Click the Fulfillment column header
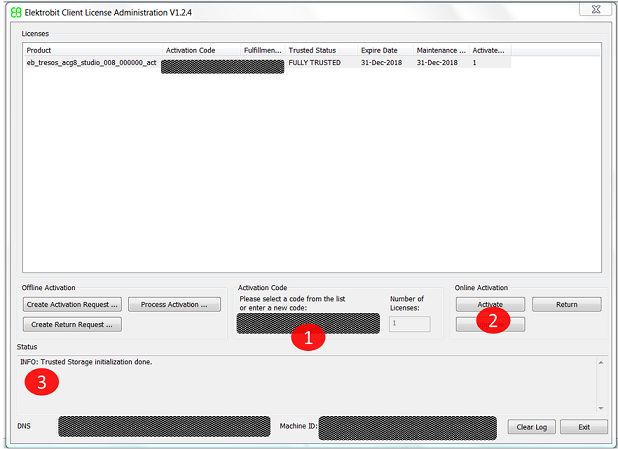 pyautogui.click(x=263, y=50)
